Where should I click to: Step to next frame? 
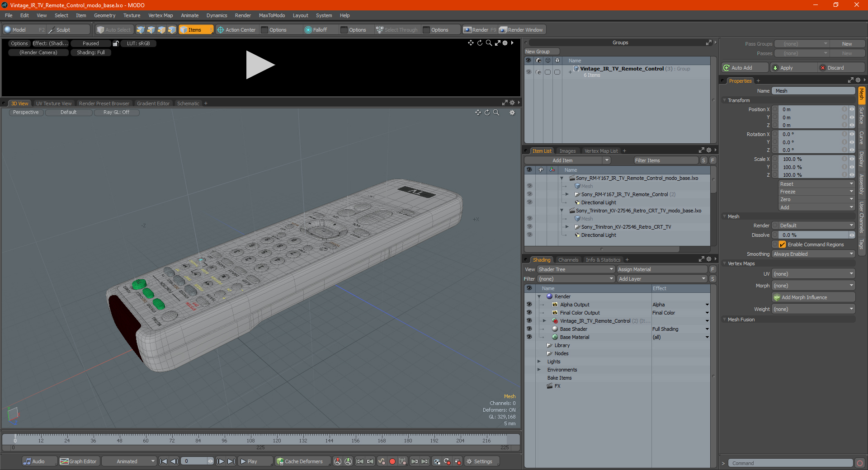[x=220, y=461]
